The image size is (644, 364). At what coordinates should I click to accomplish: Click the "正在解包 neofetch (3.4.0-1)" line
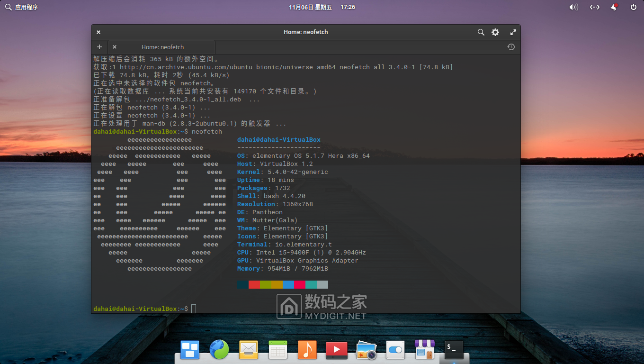[152, 108]
